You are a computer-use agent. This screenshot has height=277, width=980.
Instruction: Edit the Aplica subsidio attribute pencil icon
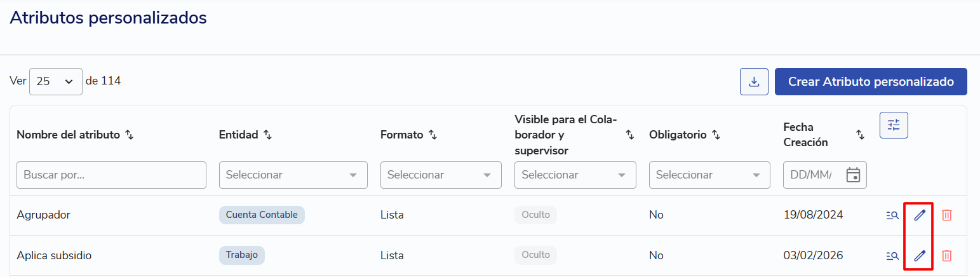tap(919, 256)
